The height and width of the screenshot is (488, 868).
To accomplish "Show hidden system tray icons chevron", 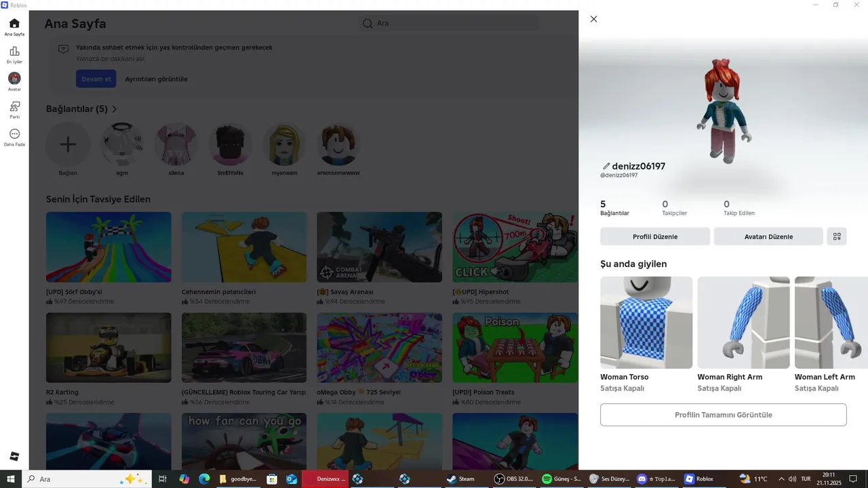I will [x=781, y=479].
